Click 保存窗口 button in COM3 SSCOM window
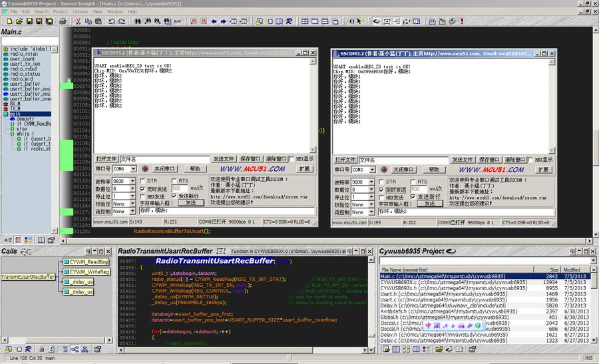 pos(489,160)
